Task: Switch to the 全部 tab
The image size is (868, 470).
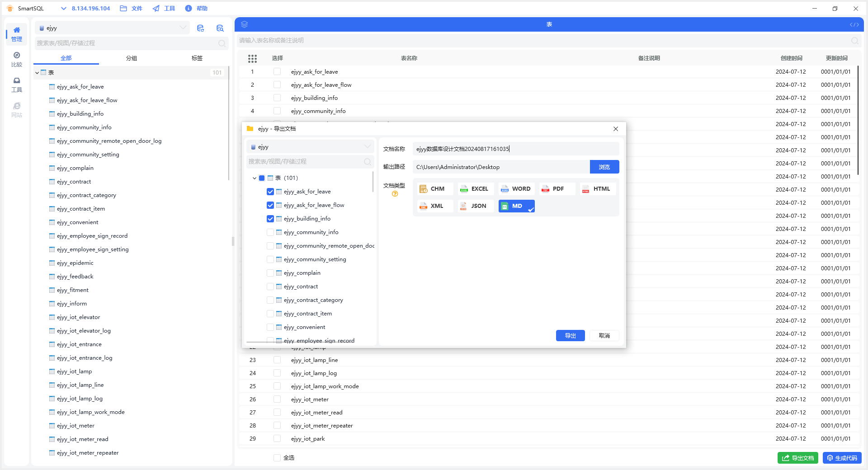Action: coord(66,58)
